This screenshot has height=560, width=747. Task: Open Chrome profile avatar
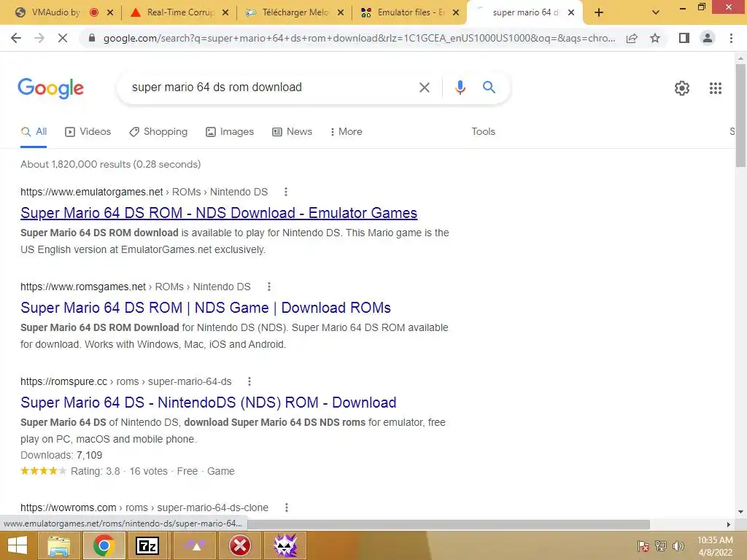[708, 38]
